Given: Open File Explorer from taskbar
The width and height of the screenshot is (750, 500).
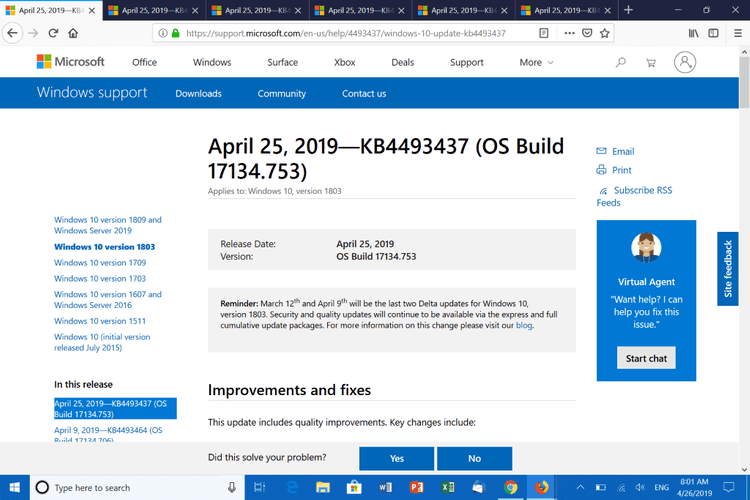Looking at the screenshot, I should pos(323,488).
